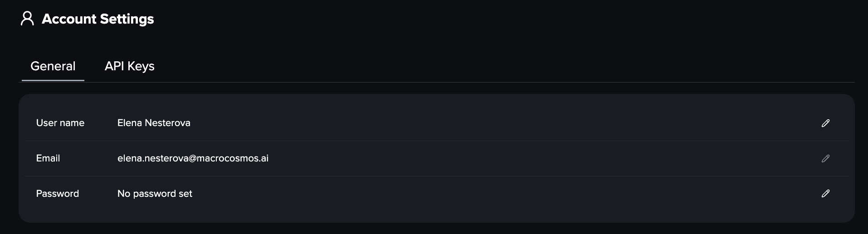Screen dimensions: 868x234
Task: Switch to the API Keys tab
Action: pos(129,66)
